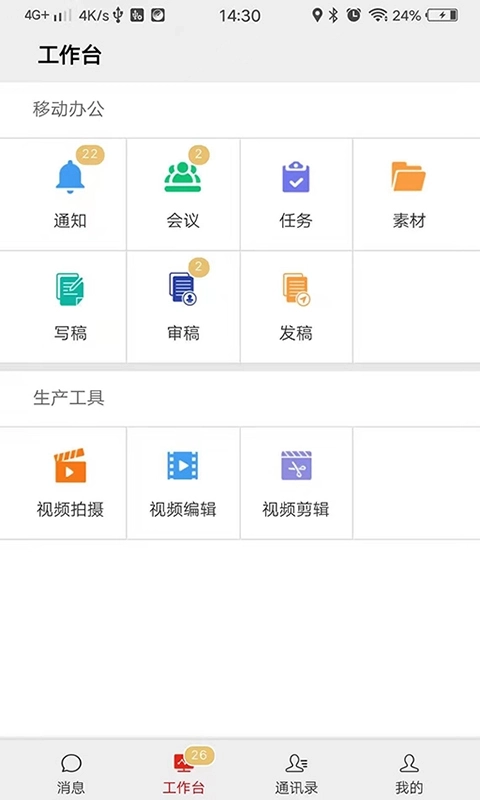Click the 2 badge on 会议

click(199, 154)
